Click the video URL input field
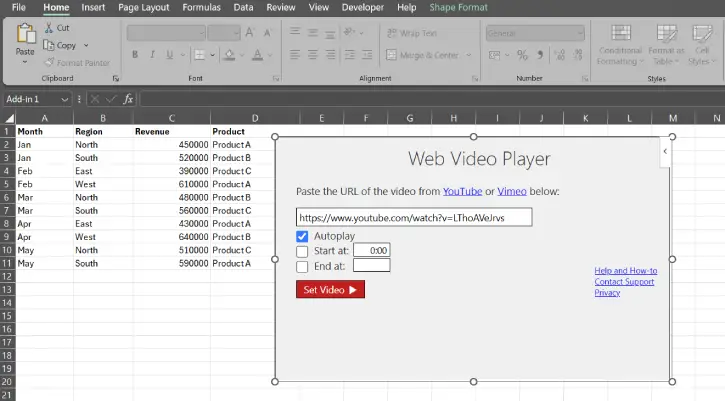This screenshot has width=725, height=401. [x=414, y=217]
